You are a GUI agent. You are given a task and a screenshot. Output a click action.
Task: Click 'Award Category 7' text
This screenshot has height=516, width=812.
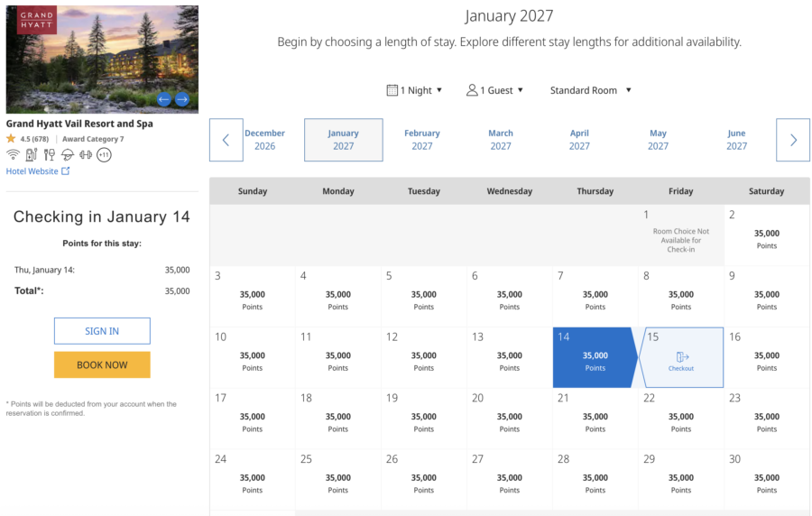pyautogui.click(x=93, y=139)
